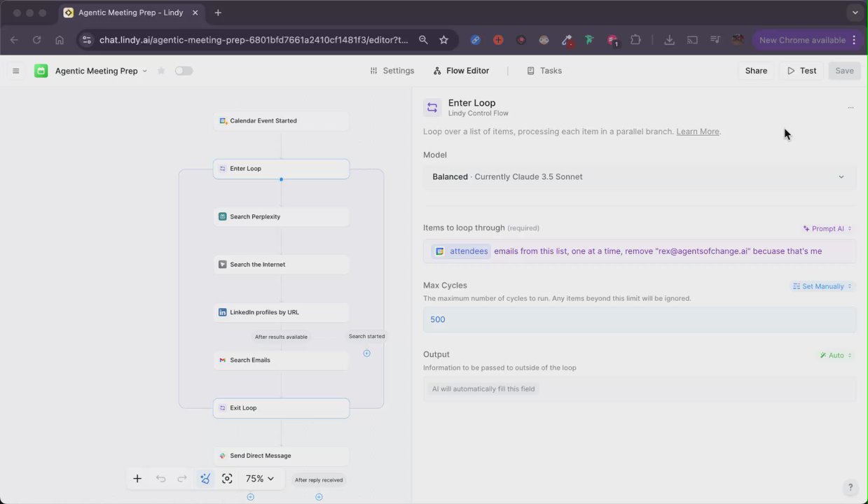Image resolution: width=868 pixels, height=504 pixels.
Task: Run the Test button
Action: pos(801,71)
